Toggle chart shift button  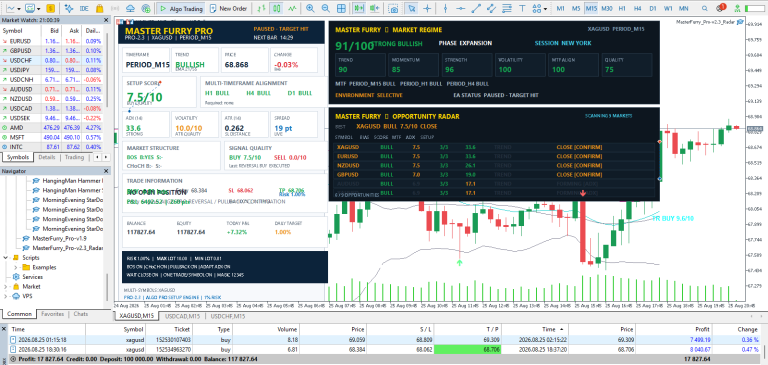pos(376,8)
